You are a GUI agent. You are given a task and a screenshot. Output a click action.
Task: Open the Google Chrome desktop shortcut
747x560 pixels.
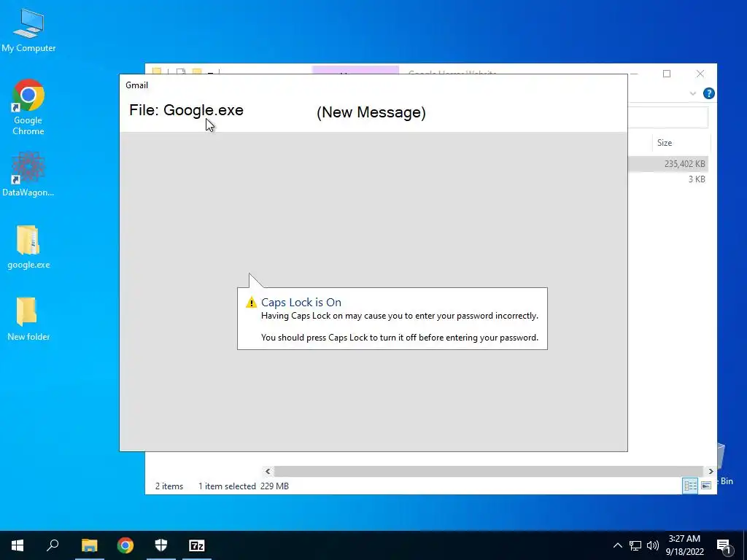pyautogui.click(x=28, y=108)
